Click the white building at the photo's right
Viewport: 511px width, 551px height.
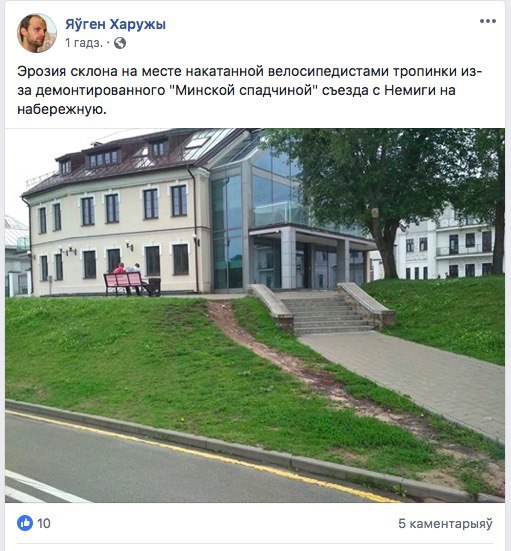(446, 244)
